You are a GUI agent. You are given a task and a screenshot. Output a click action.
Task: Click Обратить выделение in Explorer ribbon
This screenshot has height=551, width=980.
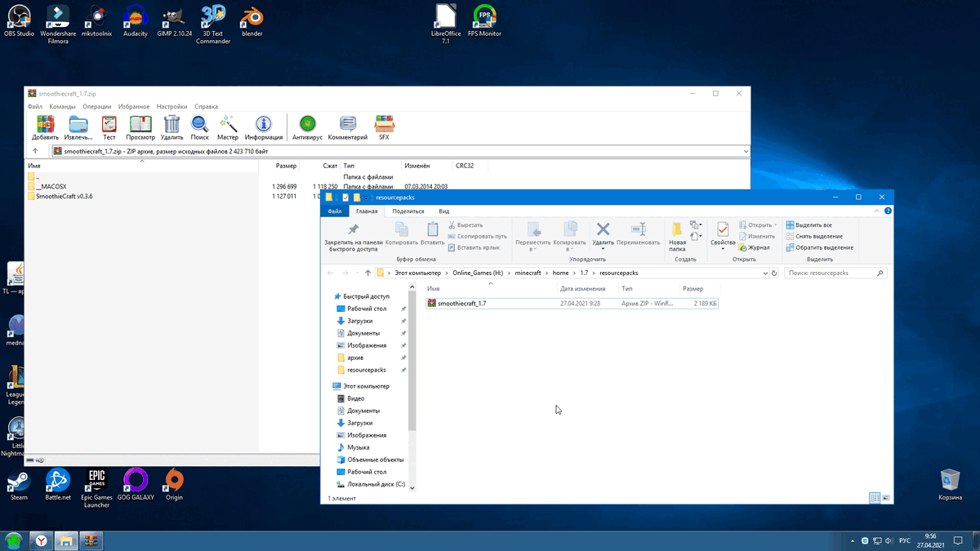(819, 247)
